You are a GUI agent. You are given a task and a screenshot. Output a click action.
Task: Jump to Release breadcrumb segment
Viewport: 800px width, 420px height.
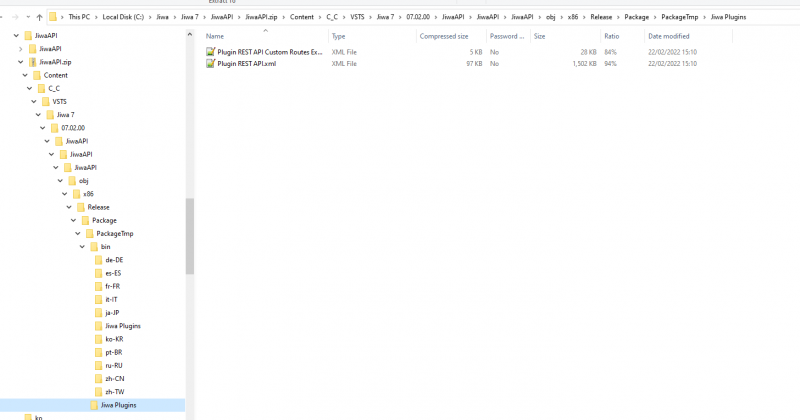point(601,17)
